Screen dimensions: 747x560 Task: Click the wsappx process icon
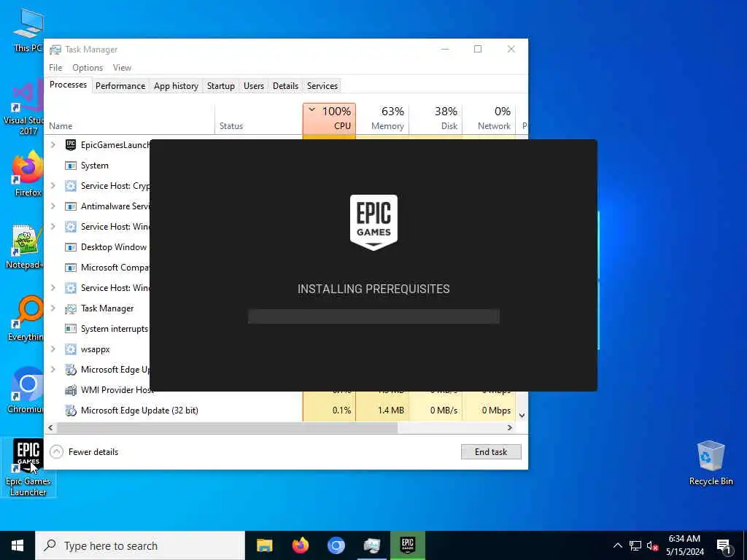[x=71, y=349]
